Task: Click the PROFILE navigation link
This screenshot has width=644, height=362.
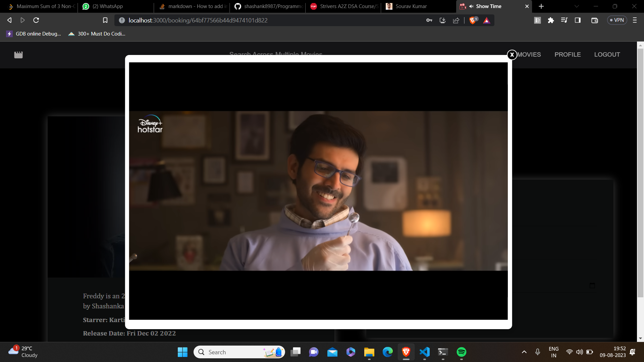Action: [568, 55]
